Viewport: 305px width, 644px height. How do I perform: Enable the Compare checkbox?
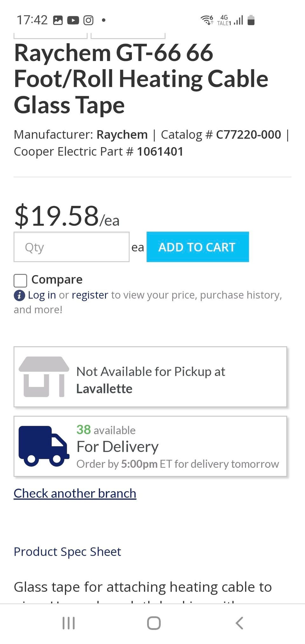(20, 281)
